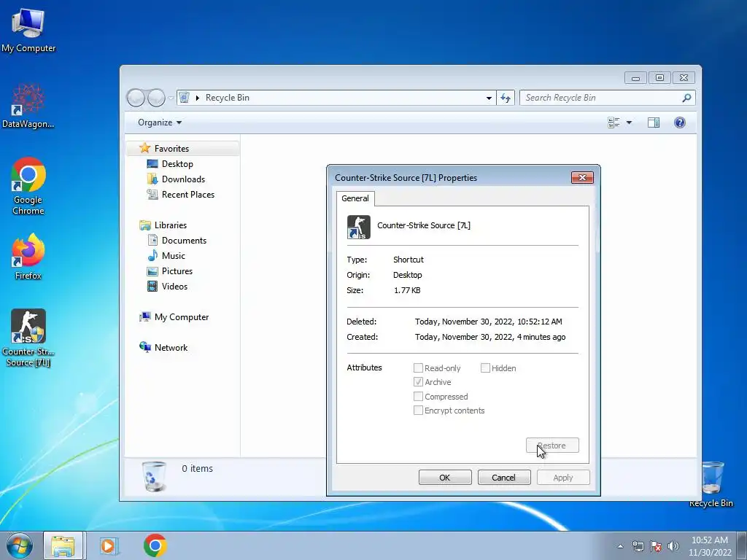
Task: Click the shortcut icon in Properties dialog
Action: 358,227
